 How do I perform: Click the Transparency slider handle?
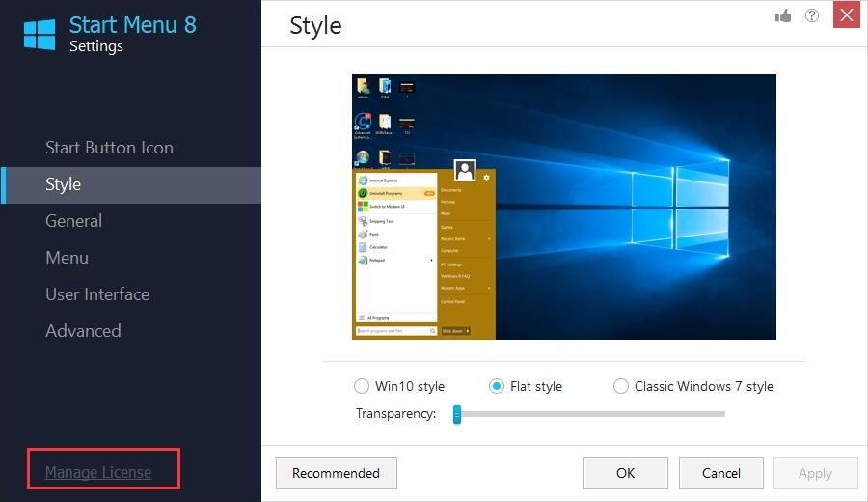pyautogui.click(x=457, y=414)
